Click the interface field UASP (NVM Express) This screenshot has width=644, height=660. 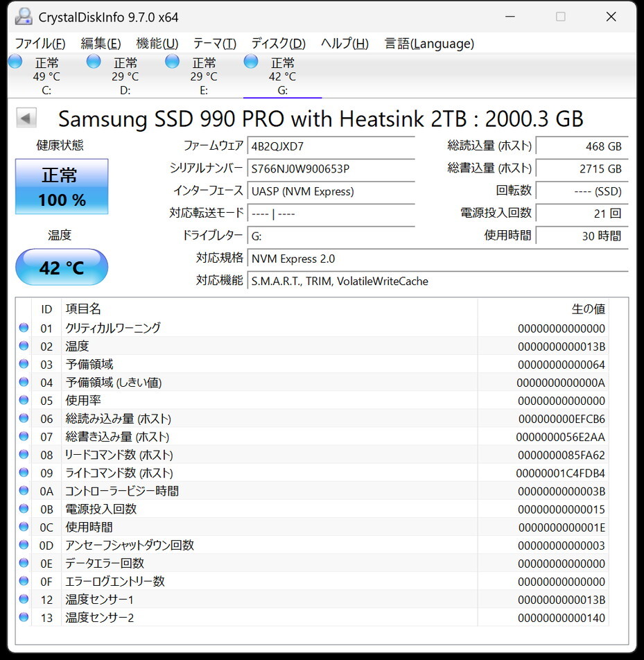click(331, 191)
